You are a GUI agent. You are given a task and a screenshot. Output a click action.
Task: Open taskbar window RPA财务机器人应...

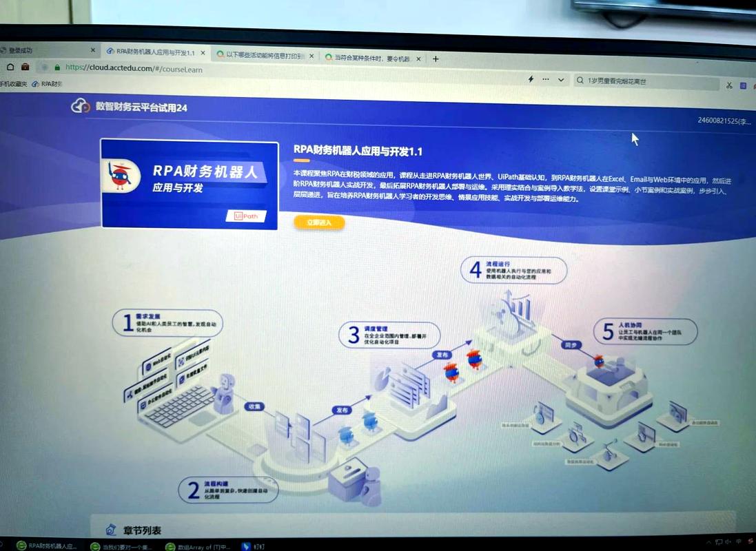tap(46, 545)
